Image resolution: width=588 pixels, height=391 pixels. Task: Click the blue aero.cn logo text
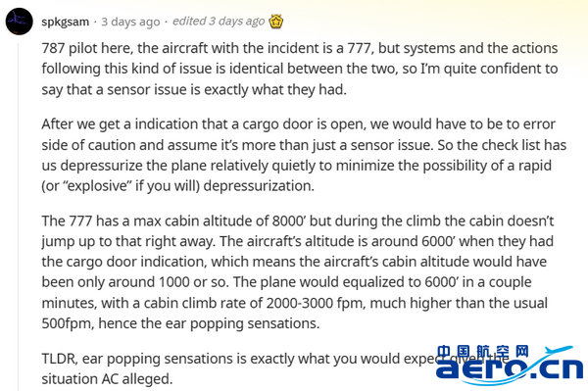coord(510,368)
